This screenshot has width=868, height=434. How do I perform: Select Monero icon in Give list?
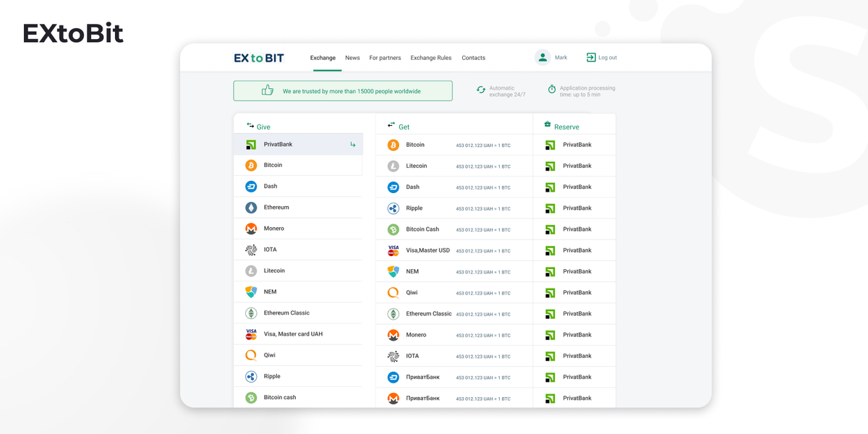click(x=251, y=229)
